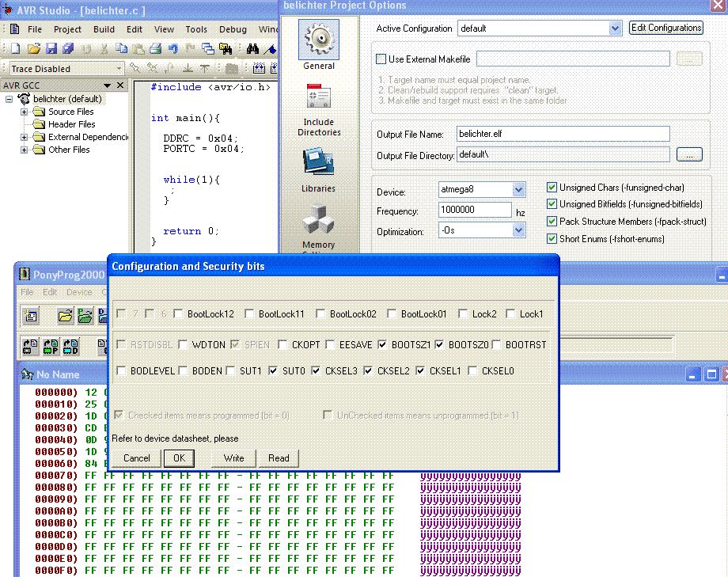Click Output File Name field belichter.elf
Screen dimensions: 728x577
point(563,134)
